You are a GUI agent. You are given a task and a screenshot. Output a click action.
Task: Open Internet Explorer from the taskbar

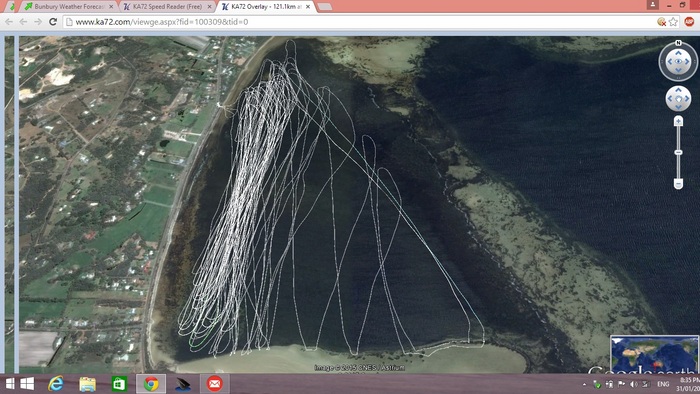click(56, 384)
